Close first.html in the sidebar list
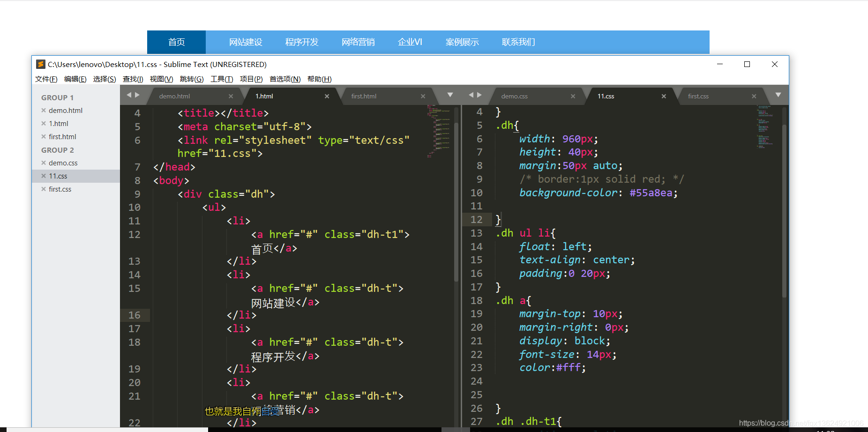Viewport: 868px width, 432px height. click(44, 137)
